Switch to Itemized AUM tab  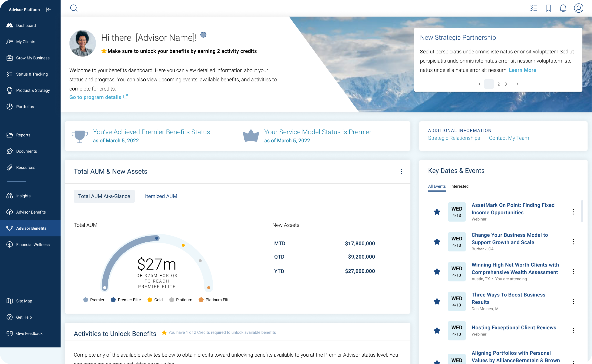point(161,196)
